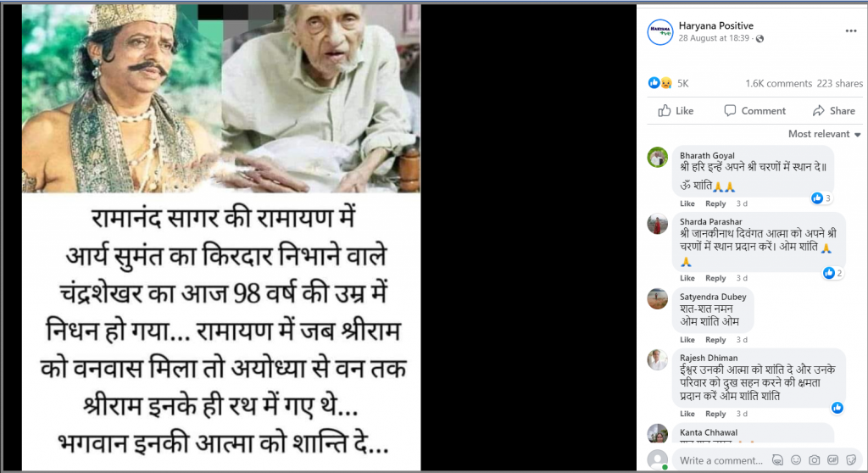Open the Chandrashekhar tribute photo
Viewport: 868px width, 473px height.
pos(221,237)
